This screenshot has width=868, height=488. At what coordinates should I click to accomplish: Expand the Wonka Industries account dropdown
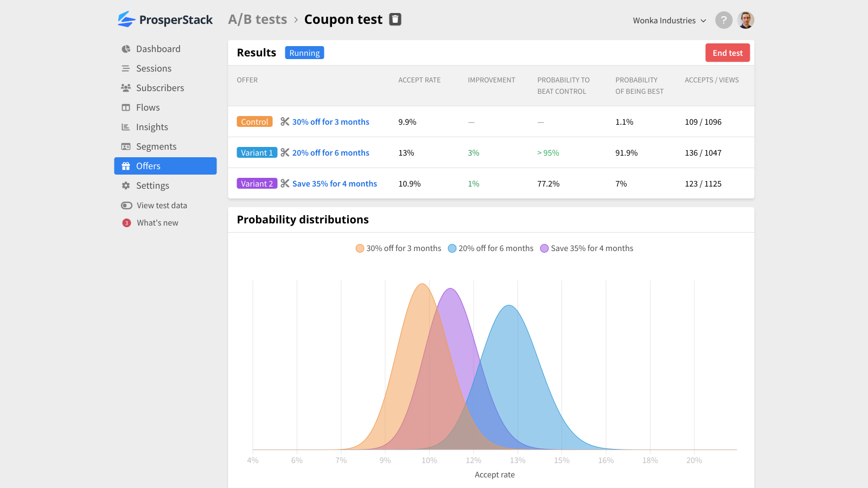tap(669, 21)
